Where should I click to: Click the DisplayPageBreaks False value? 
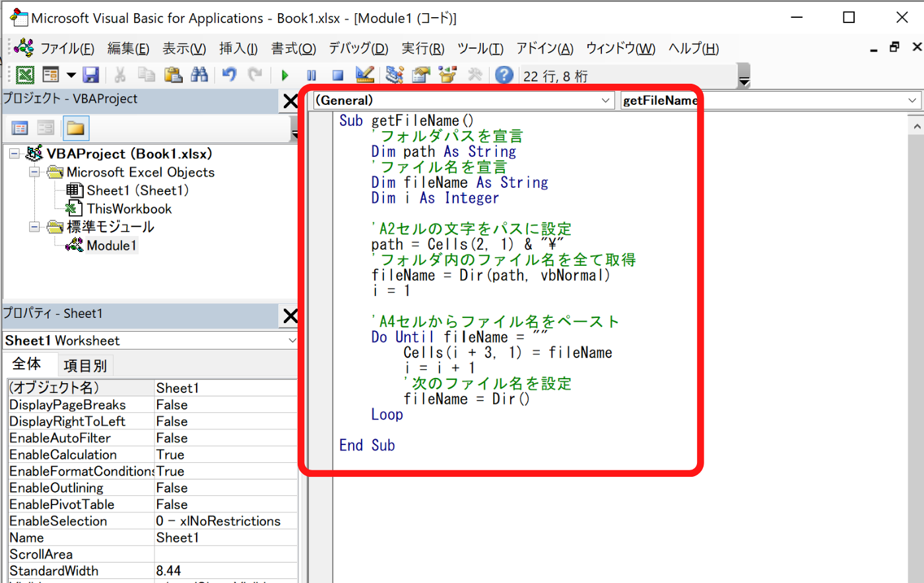coord(226,404)
